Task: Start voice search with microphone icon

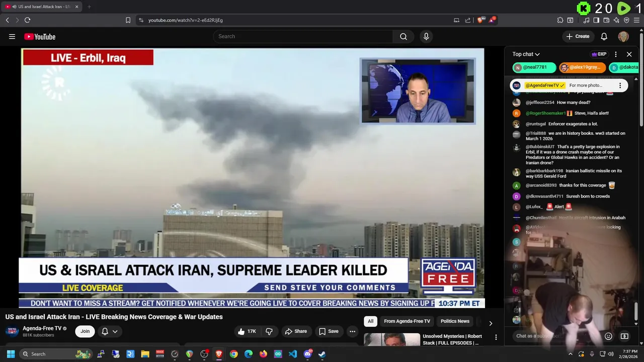Action: (x=426, y=36)
